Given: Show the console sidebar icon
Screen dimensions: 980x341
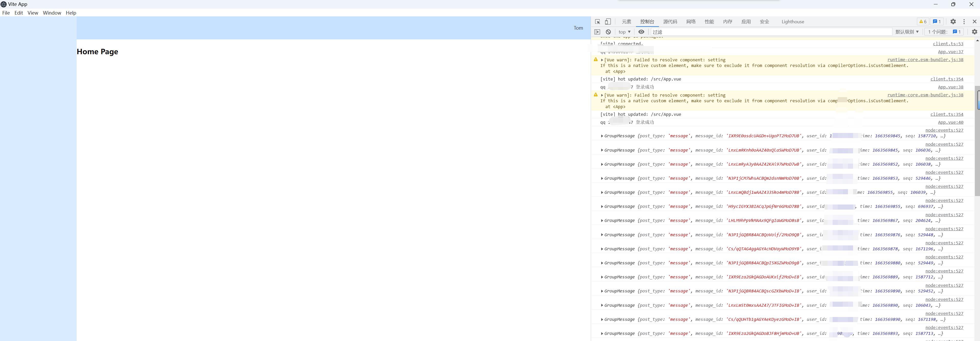Looking at the screenshot, I should (597, 32).
